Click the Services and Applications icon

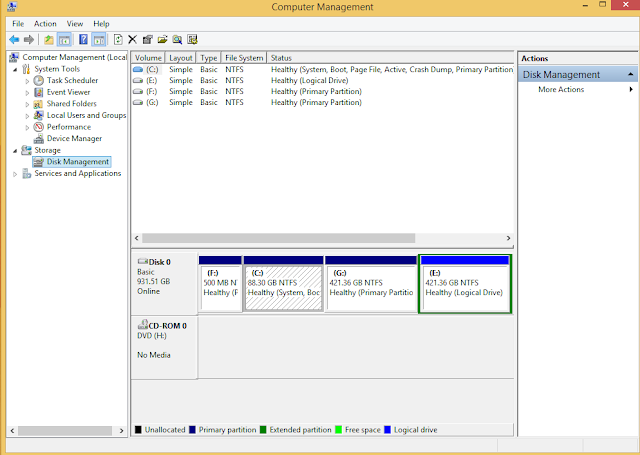(x=27, y=173)
